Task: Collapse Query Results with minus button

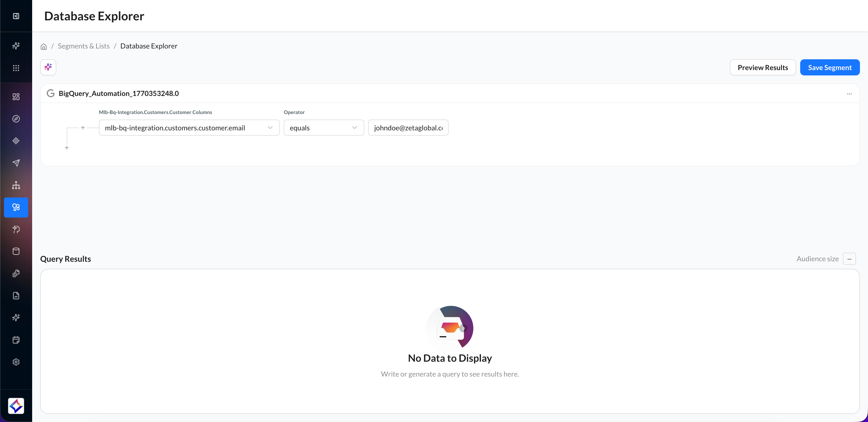Action: coord(849,259)
